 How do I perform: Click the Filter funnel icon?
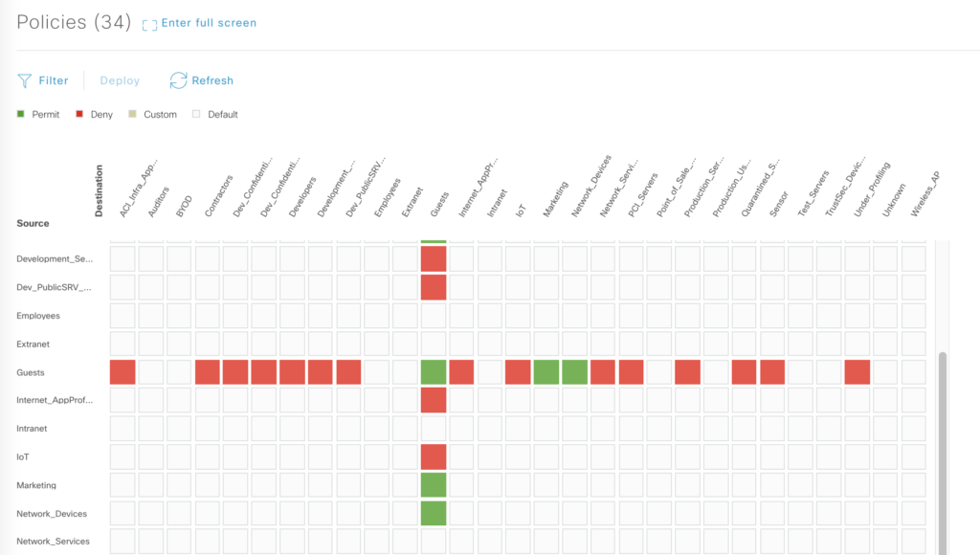pos(25,80)
